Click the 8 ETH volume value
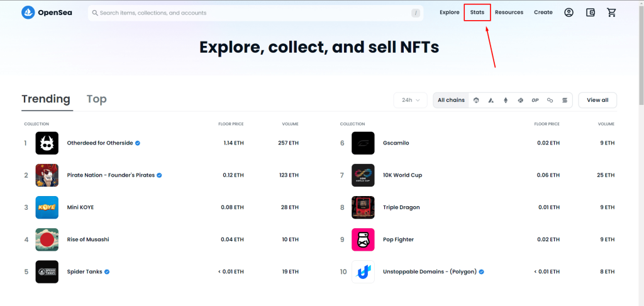644x306 pixels. (608, 271)
